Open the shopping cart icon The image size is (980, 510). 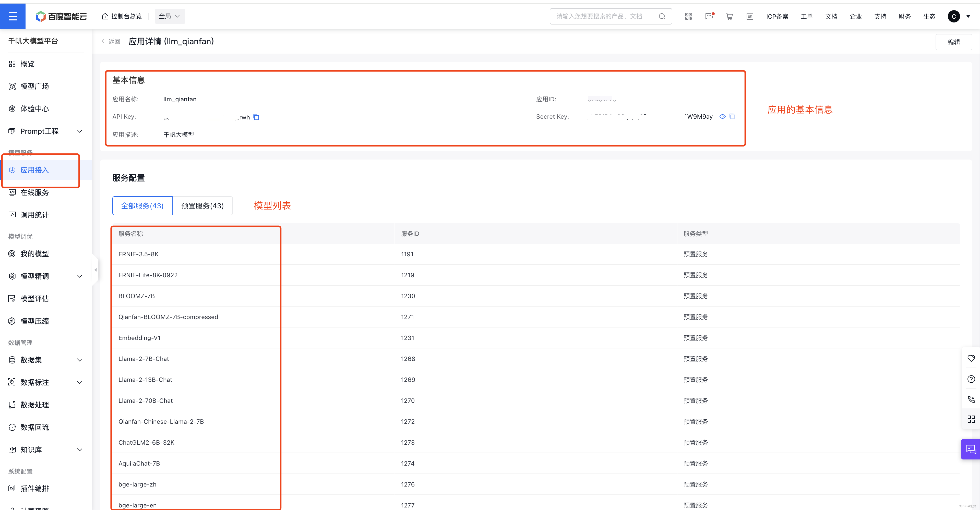729,16
